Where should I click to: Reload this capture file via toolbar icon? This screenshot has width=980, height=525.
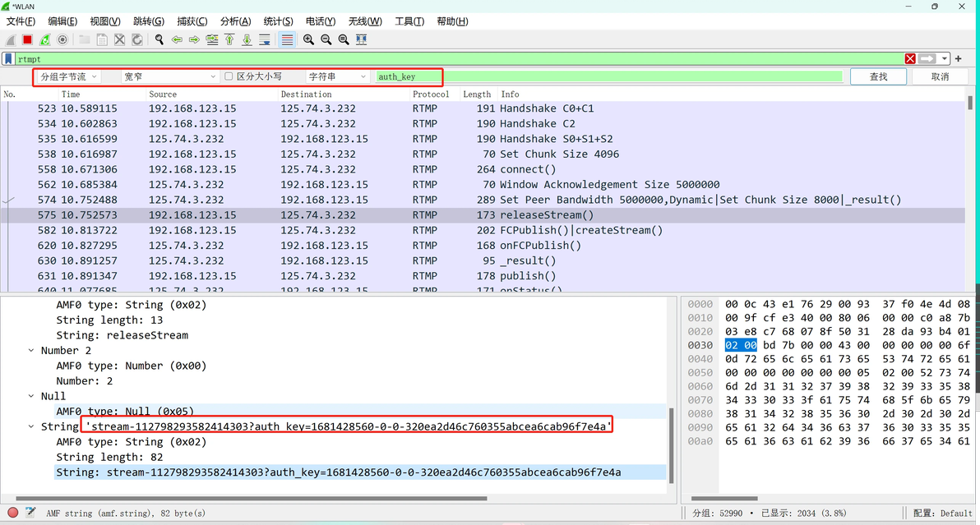pyautogui.click(x=136, y=39)
